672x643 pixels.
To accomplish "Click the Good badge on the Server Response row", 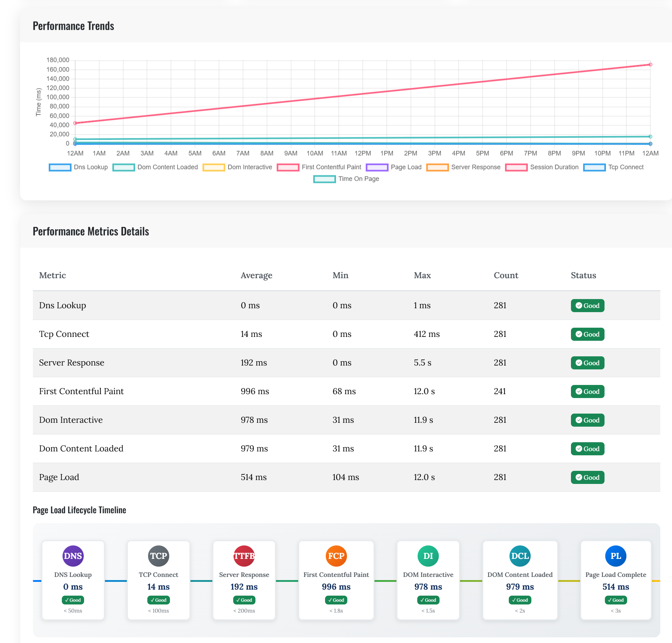I will click(x=587, y=363).
